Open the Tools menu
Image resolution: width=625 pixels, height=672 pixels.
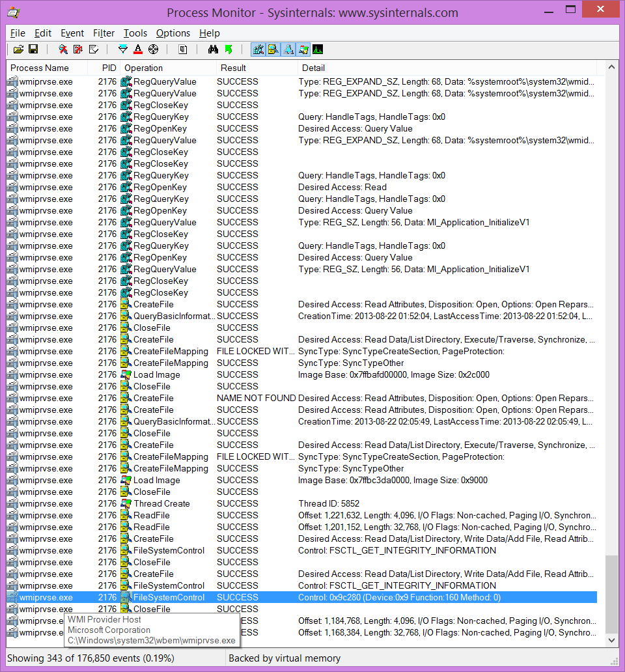click(x=135, y=33)
